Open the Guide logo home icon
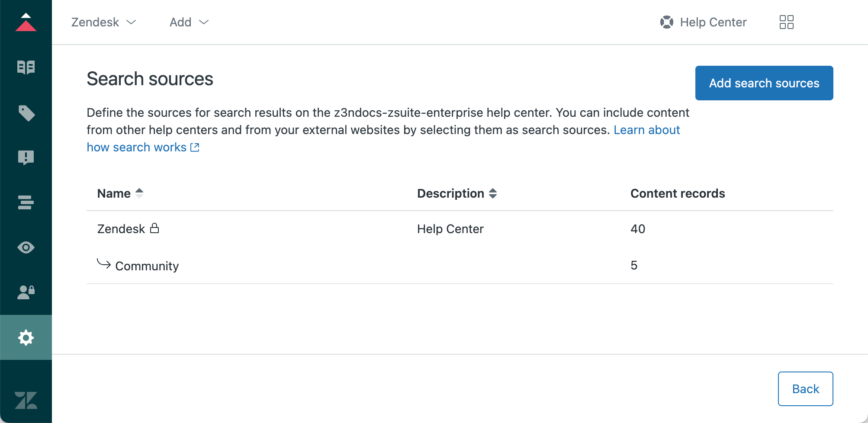The width and height of the screenshot is (868, 423). point(26,22)
